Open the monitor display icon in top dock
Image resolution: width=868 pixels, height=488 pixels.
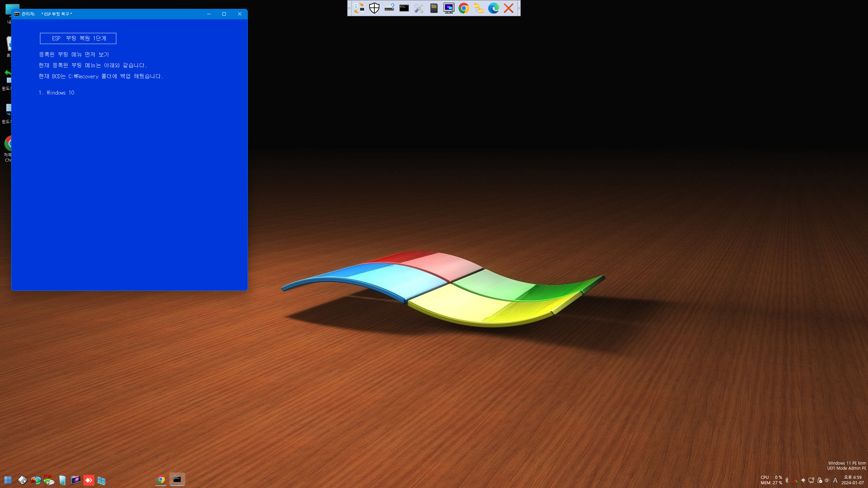coord(449,8)
